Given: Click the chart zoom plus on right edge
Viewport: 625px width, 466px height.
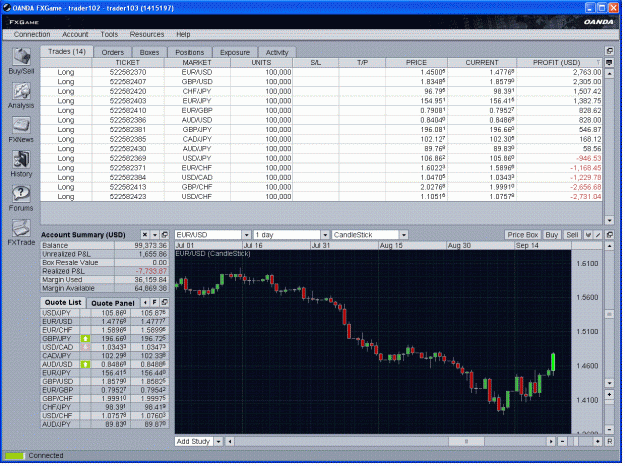Looking at the screenshot, I should tap(609, 395).
